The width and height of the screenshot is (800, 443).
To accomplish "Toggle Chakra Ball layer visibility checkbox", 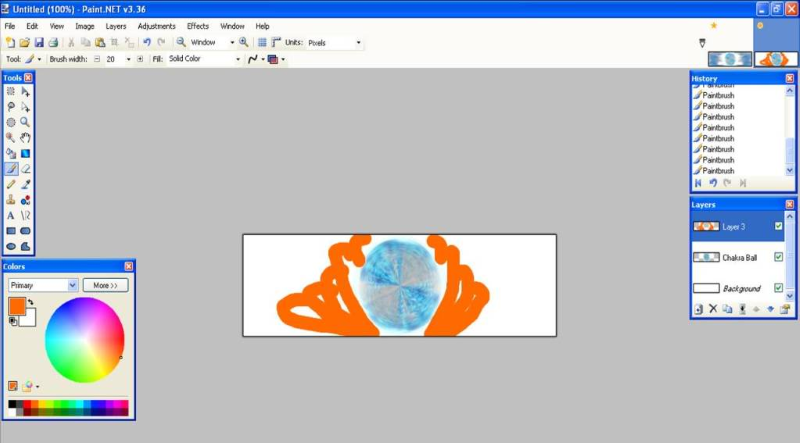I will tap(779, 257).
